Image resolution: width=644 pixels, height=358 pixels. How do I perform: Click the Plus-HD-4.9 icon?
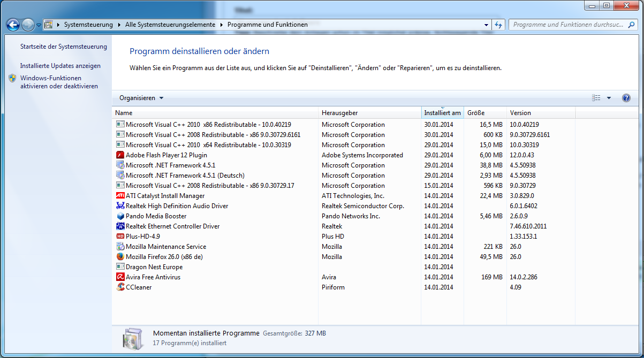click(x=120, y=237)
